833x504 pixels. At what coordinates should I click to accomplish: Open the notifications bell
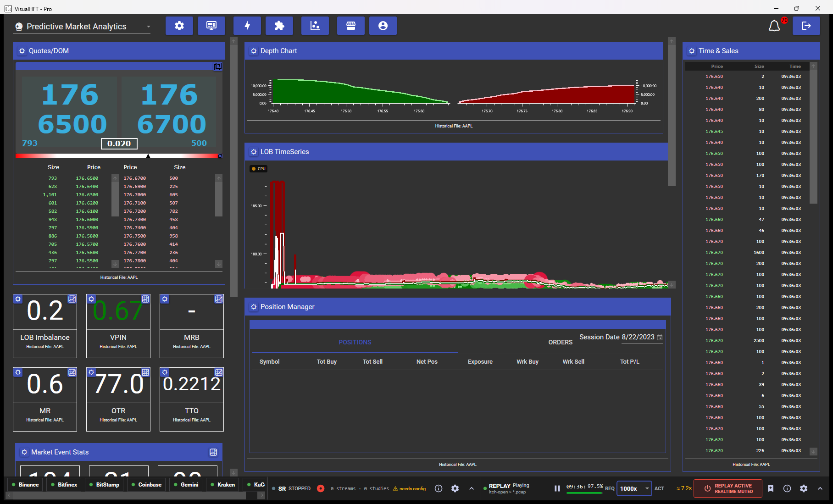point(774,26)
